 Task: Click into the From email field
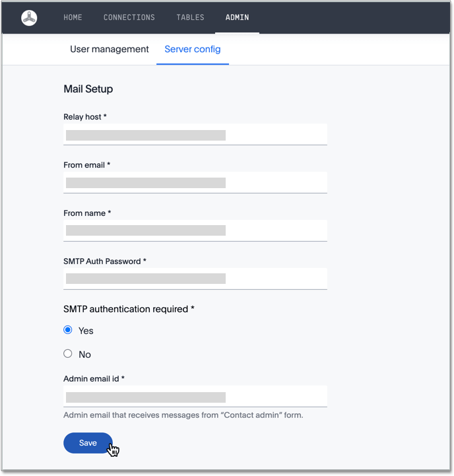click(195, 183)
